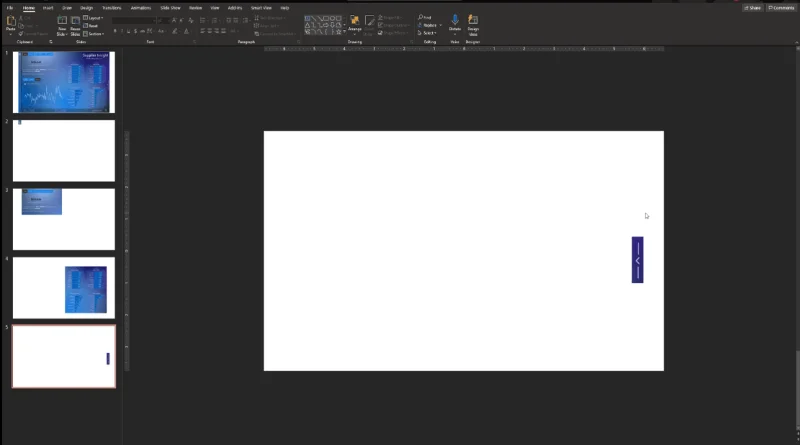Screen dimensions: 800x445
Task: Select slide 5 thumbnail
Action: [64, 356]
